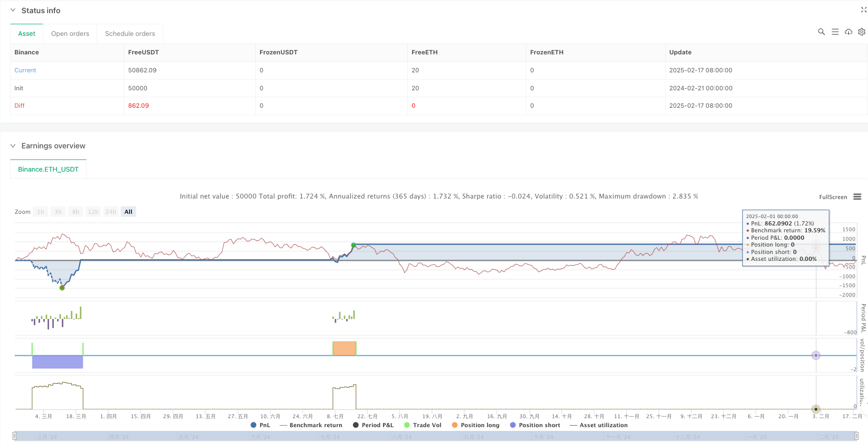Open the chart hamburger menu beside FullScreen
Screen dimensions: 868x443
pyautogui.click(x=857, y=197)
